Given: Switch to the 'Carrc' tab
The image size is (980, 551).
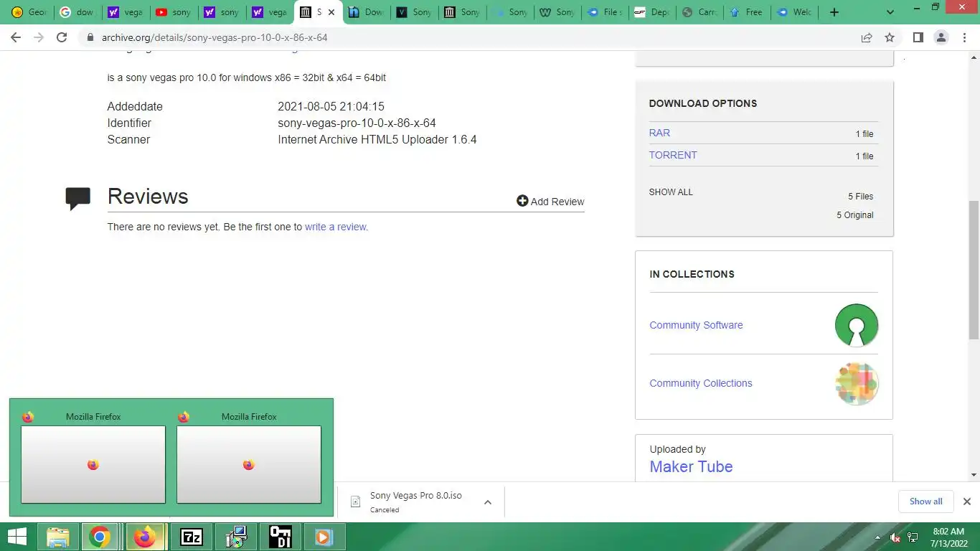Looking at the screenshot, I should 701,12.
